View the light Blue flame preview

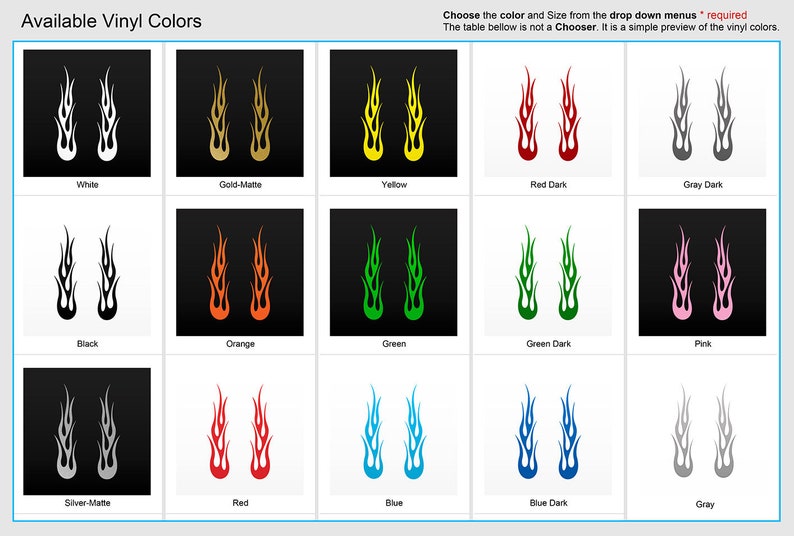click(x=393, y=431)
